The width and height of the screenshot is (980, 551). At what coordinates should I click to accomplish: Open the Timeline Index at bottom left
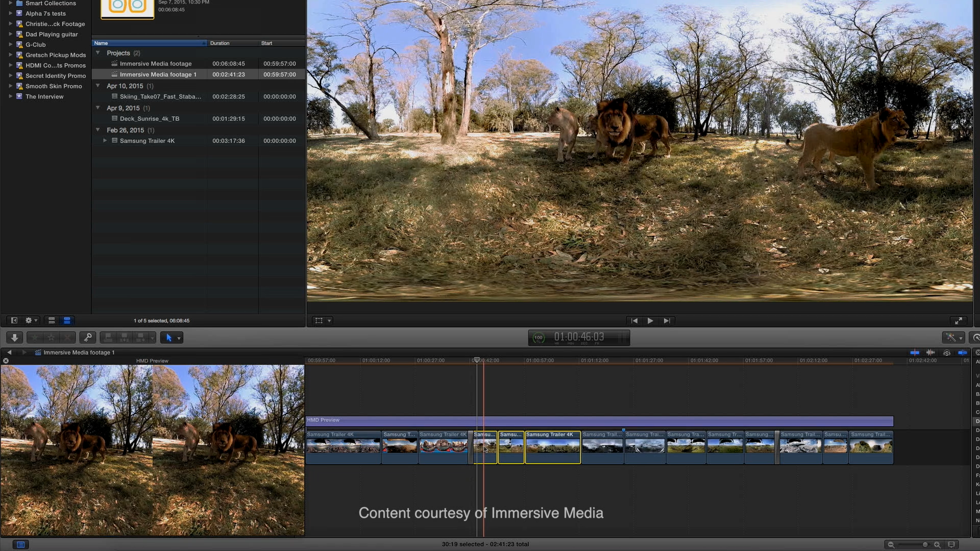pyautogui.click(x=20, y=545)
